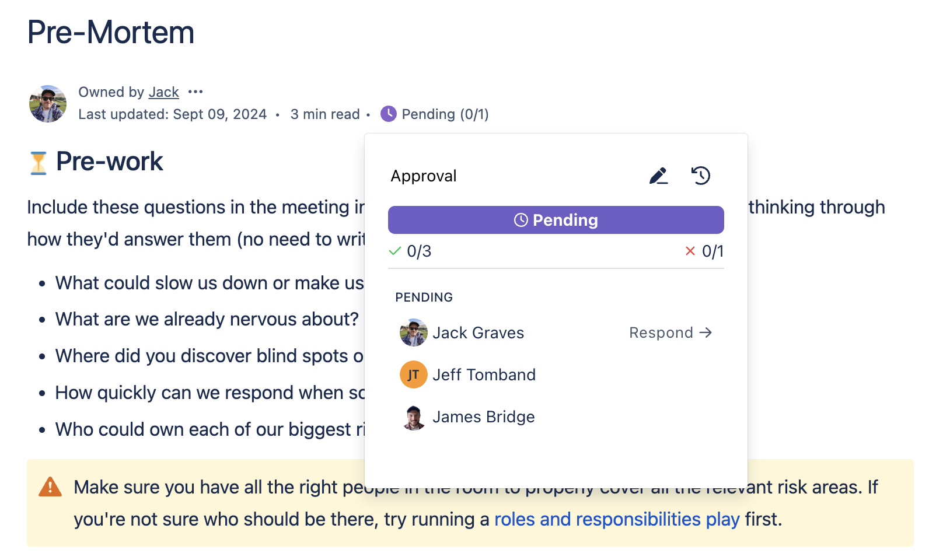Toggle the Pending (0/1) approval popup
Screen dimensions: 929x560
(445, 114)
